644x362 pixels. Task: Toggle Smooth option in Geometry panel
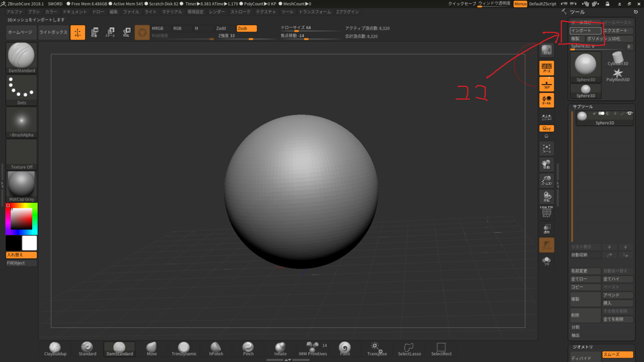pos(618,354)
